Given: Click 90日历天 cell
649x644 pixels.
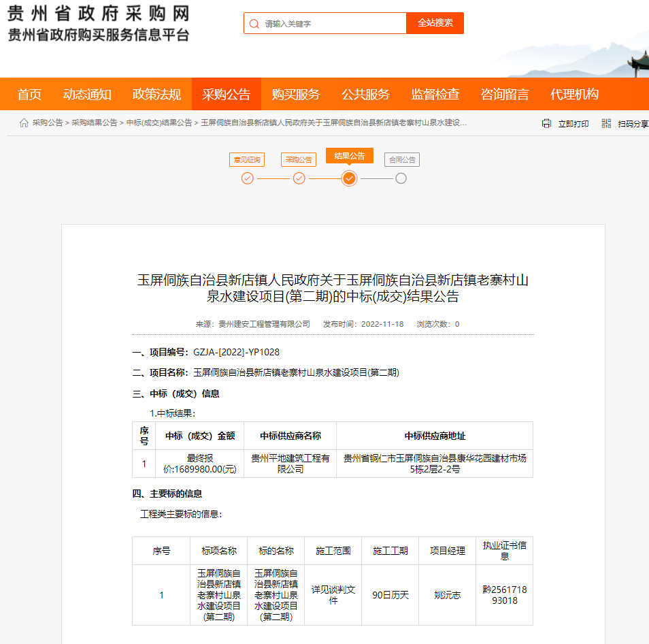Looking at the screenshot, I should click(x=390, y=595).
